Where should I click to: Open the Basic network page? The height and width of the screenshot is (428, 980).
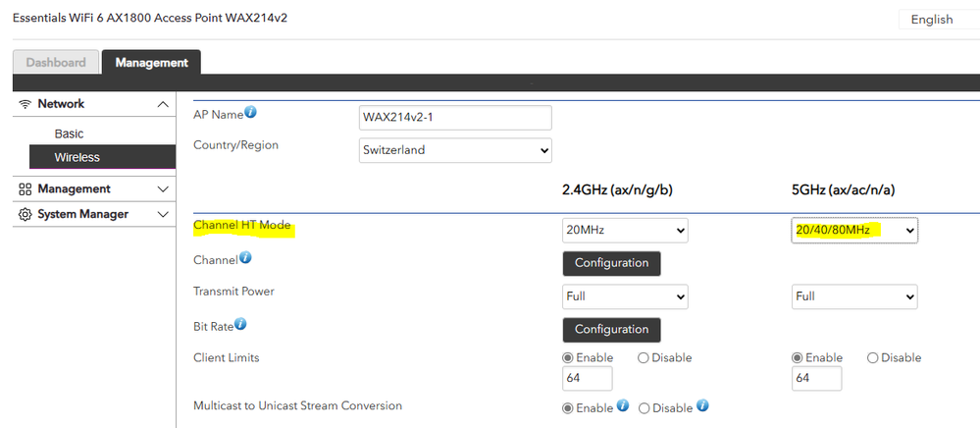tap(69, 134)
